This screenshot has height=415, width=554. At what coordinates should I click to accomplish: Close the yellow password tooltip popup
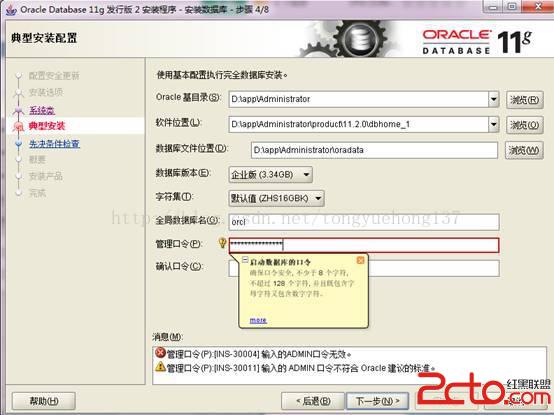[360, 260]
